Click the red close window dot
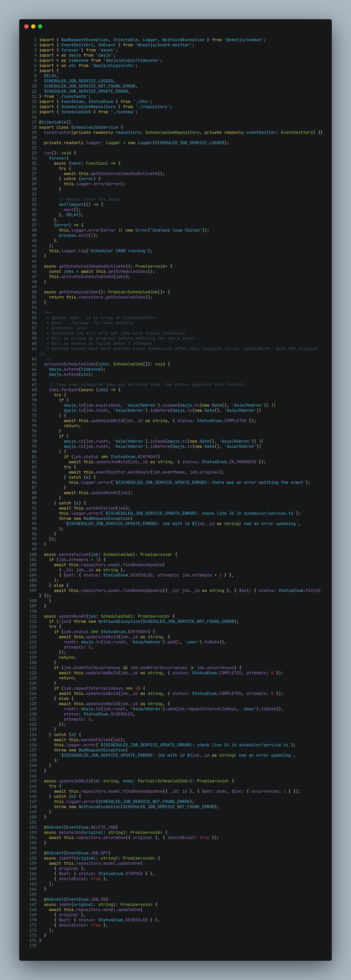351x980 pixels. click(x=26, y=26)
